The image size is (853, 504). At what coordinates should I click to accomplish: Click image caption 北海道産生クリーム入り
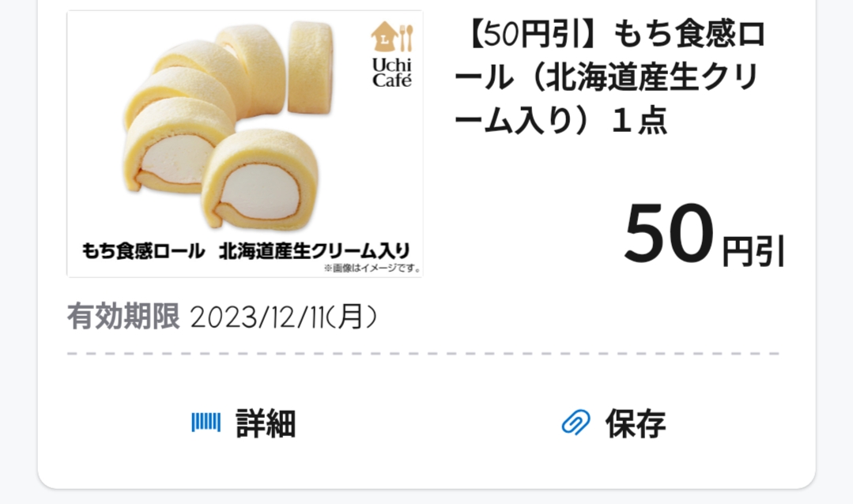315,250
